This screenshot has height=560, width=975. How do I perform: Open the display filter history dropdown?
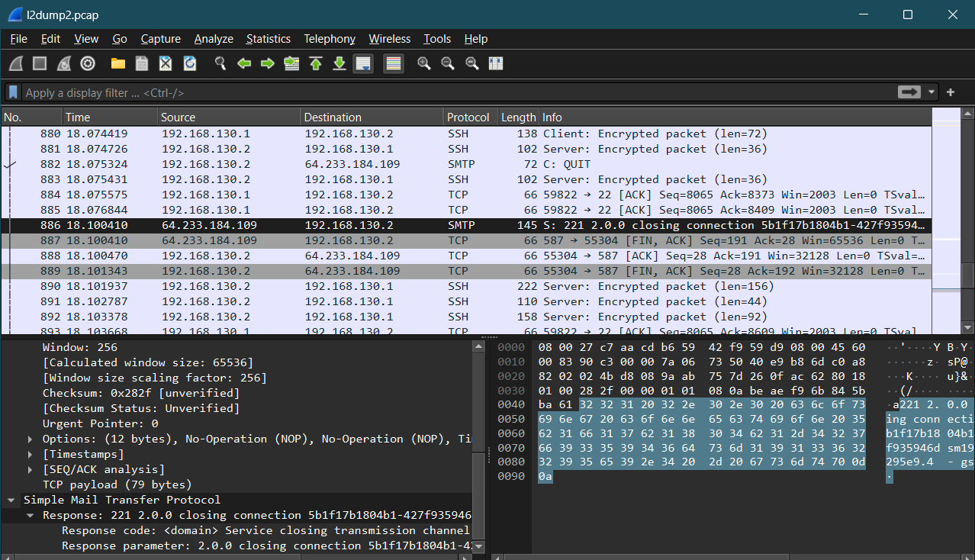pos(932,92)
